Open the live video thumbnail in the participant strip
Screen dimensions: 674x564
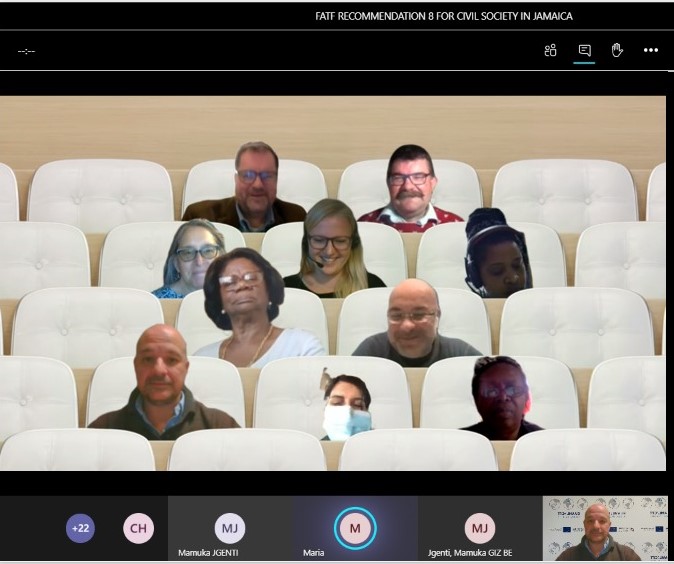[x=605, y=528]
